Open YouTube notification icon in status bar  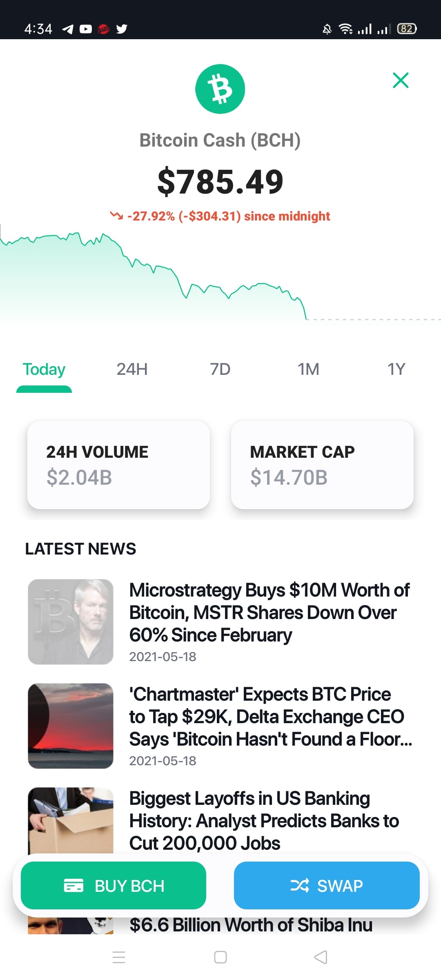(86, 29)
